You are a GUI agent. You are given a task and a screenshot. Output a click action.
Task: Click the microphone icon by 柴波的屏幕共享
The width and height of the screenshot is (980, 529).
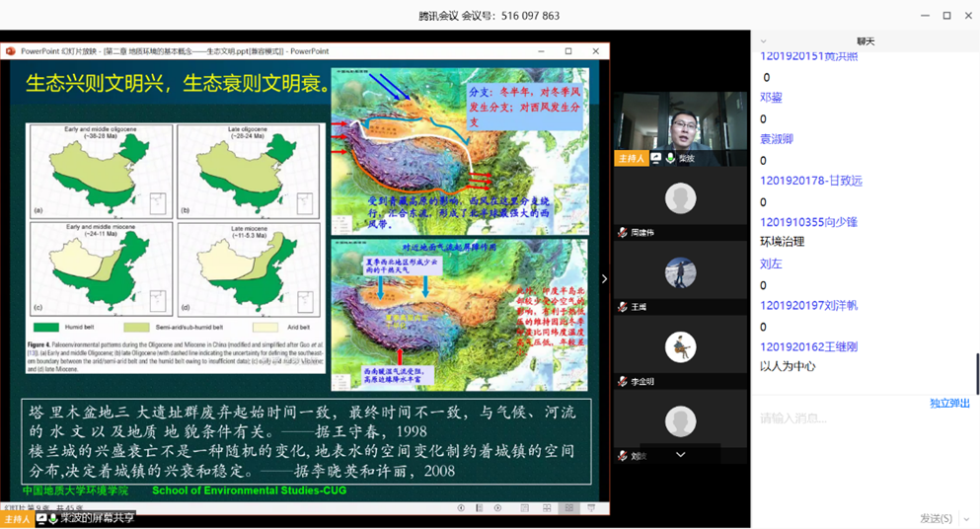(53, 518)
